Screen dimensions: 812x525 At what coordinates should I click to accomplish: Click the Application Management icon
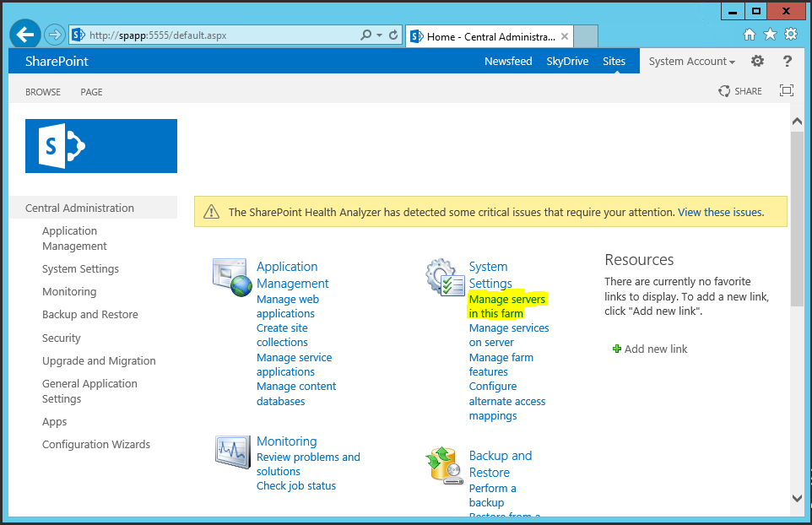point(232,278)
